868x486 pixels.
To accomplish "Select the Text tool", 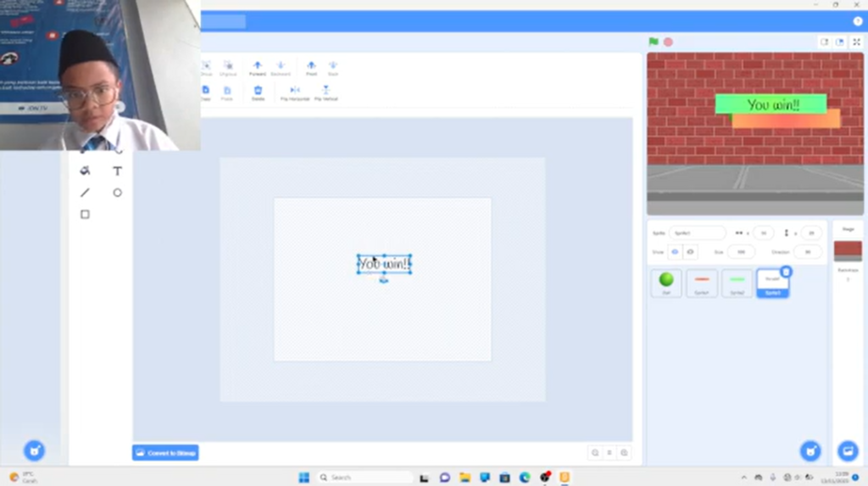I will point(117,170).
